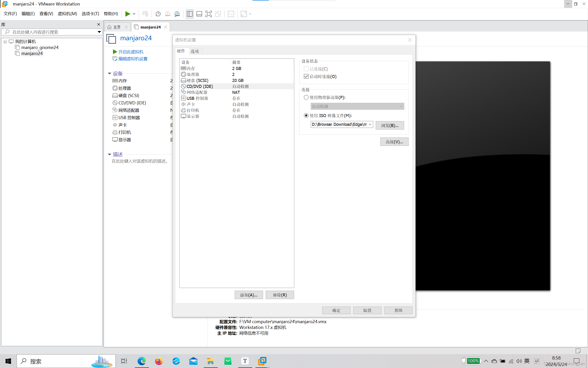Close the 库 library panel
Image resolution: width=588 pixels, height=368 pixels.
[99, 24]
